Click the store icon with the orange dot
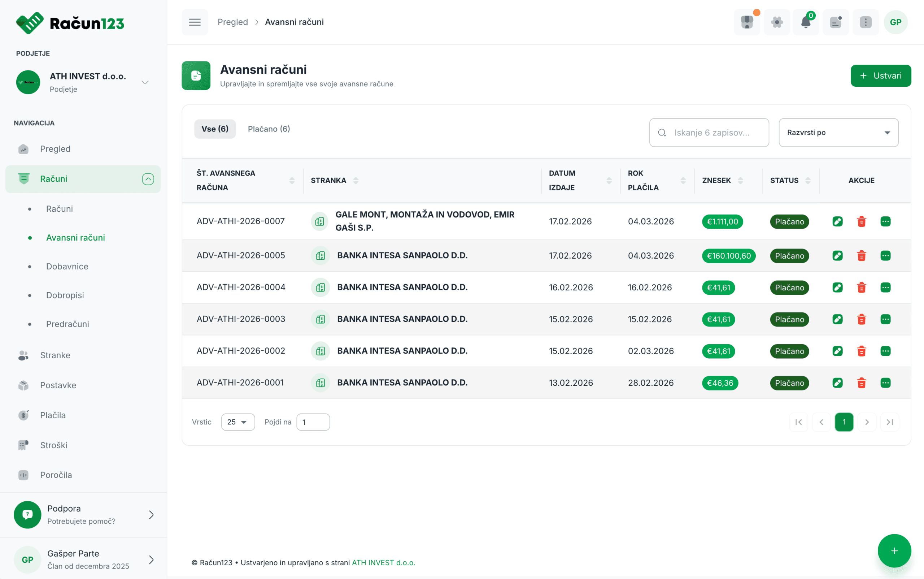924x579 pixels. [x=747, y=22]
